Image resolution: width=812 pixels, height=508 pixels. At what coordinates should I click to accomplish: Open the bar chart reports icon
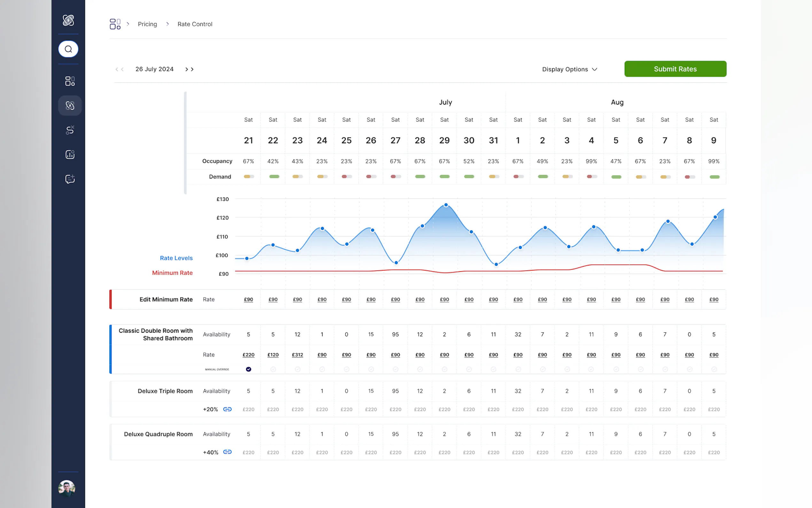click(70, 155)
